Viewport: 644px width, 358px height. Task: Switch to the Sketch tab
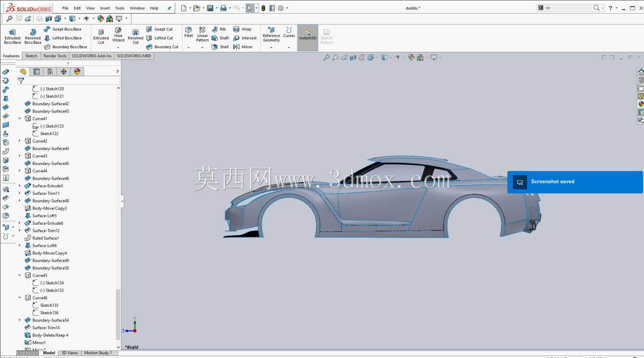[31, 56]
